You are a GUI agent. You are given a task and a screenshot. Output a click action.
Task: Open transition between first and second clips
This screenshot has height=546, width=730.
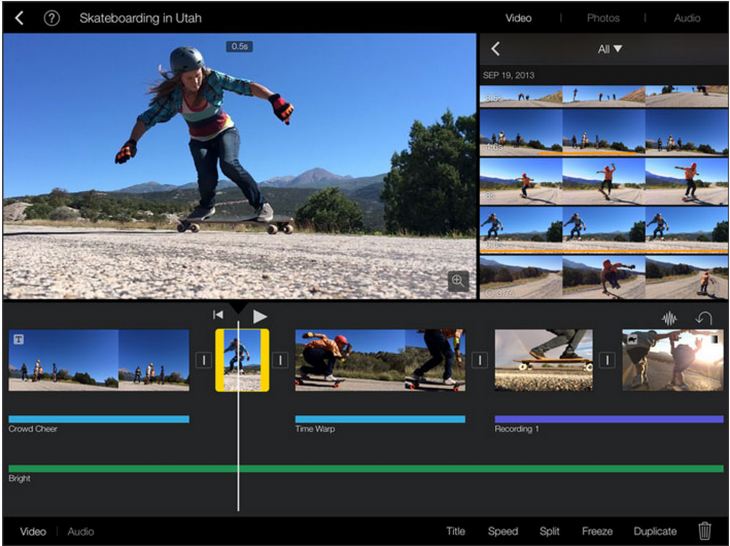point(203,360)
